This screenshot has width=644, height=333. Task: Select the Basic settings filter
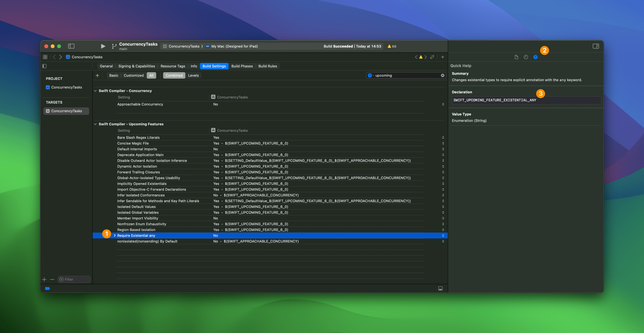(114, 75)
